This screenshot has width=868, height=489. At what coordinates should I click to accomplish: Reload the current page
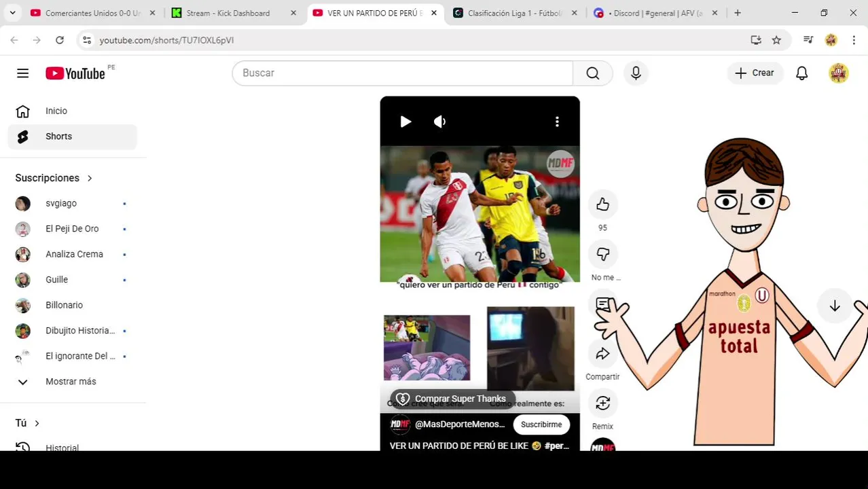(x=60, y=40)
